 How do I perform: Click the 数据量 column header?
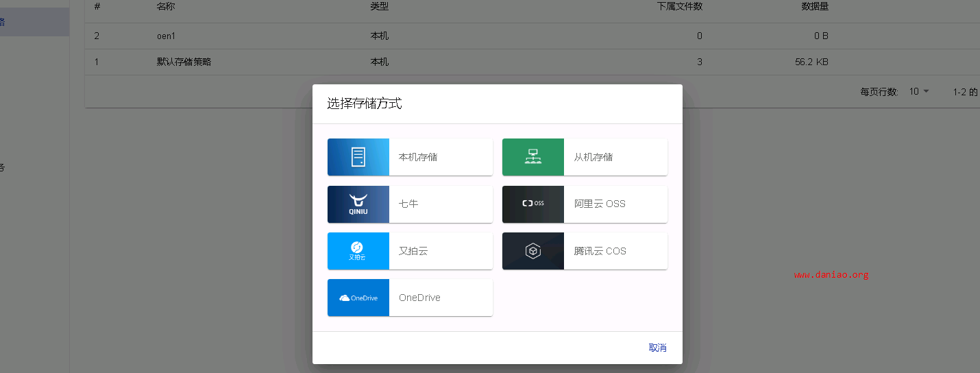tap(815, 6)
